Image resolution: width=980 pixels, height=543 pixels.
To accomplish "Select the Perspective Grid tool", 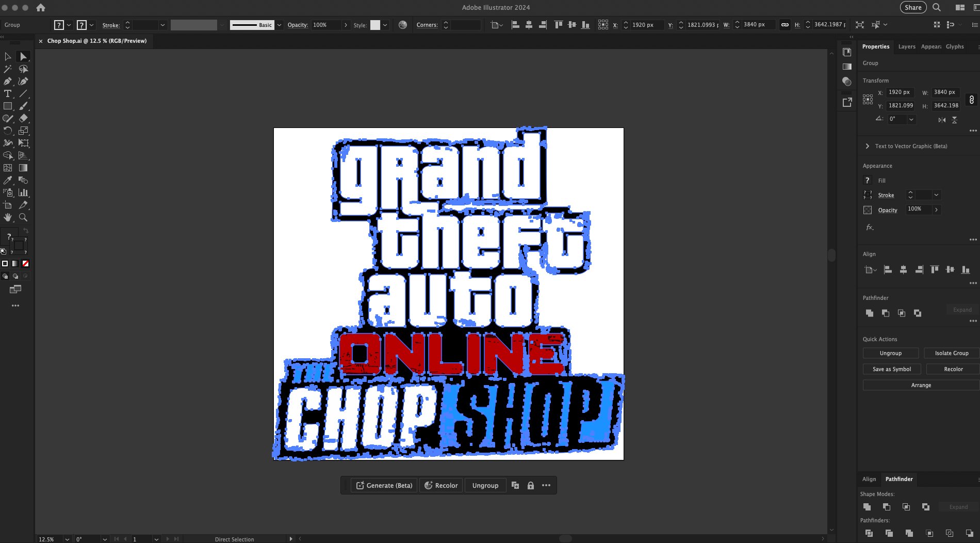I will (23, 155).
